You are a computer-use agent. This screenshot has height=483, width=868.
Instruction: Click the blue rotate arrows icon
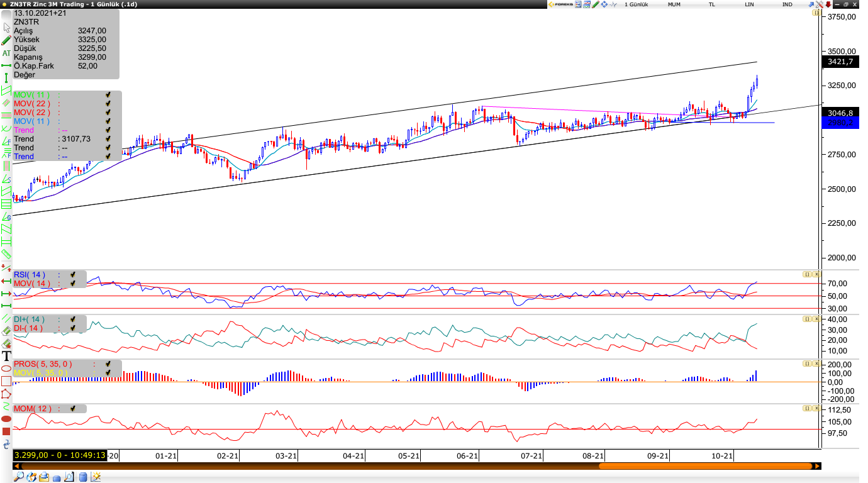click(6, 444)
